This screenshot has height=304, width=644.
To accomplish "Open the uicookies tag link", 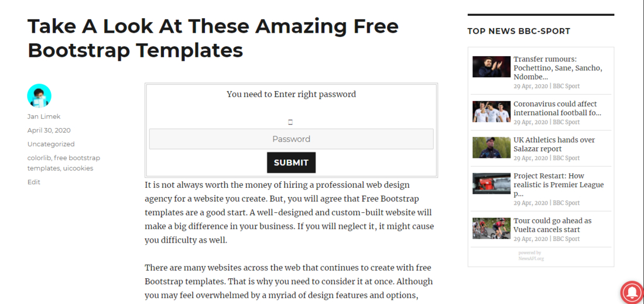I will point(78,168).
